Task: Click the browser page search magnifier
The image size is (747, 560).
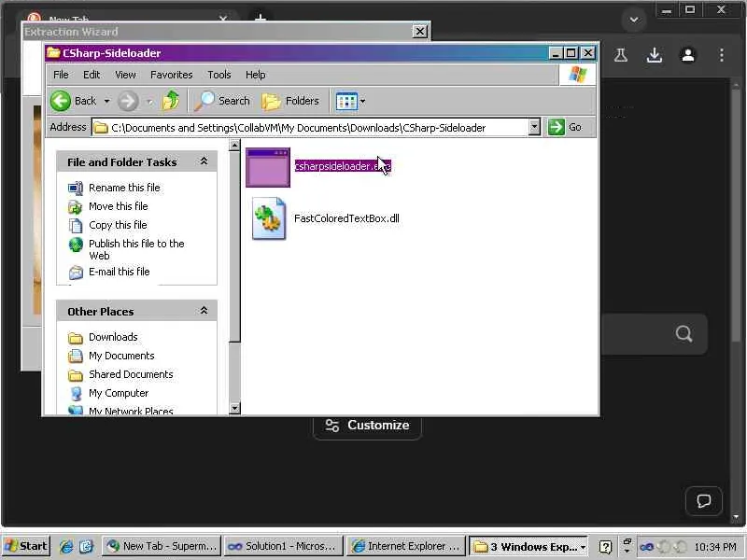Action: pos(684,334)
